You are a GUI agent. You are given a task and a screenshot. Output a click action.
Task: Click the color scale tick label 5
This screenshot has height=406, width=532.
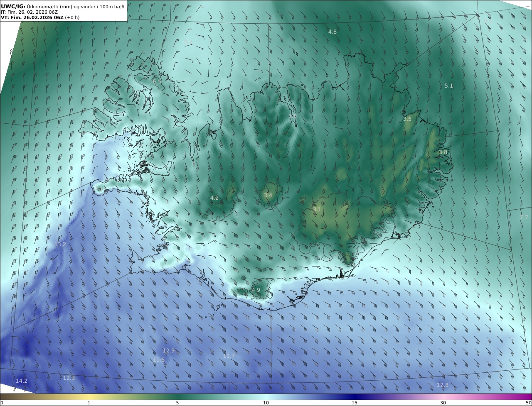click(177, 403)
